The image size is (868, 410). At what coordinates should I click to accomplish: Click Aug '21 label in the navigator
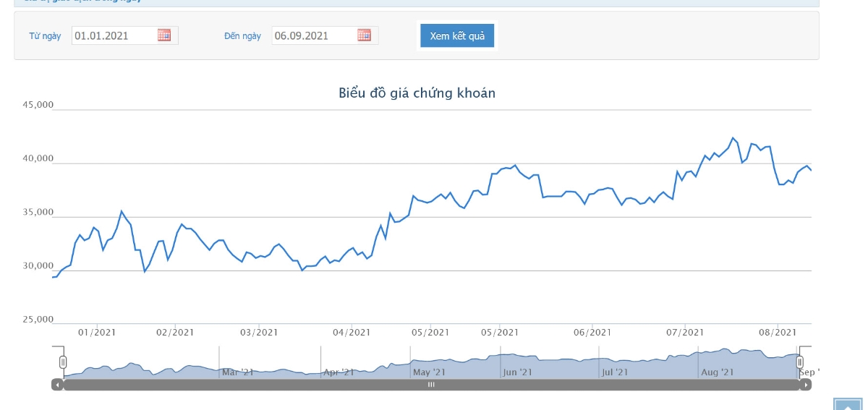point(718,372)
